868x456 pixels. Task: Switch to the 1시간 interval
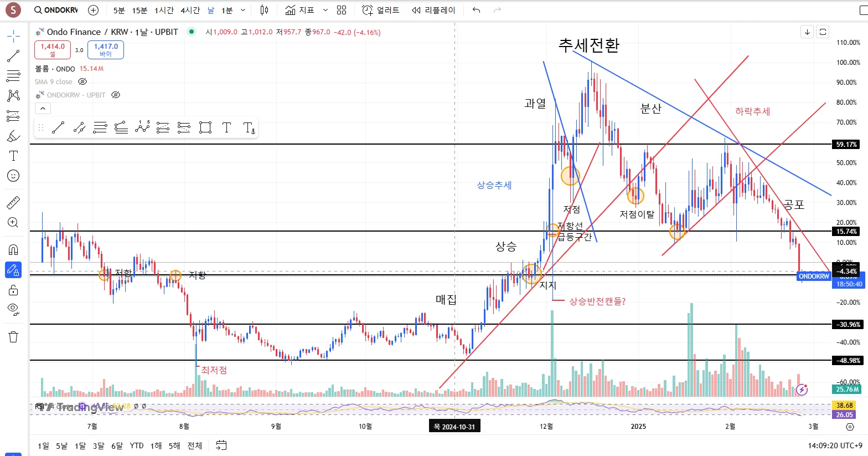click(x=164, y=10)
